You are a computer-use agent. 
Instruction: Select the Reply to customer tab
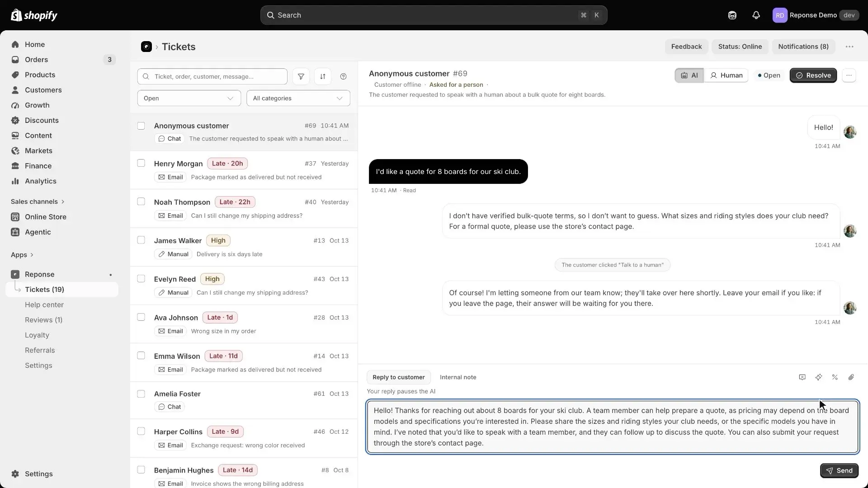[399, 377]
